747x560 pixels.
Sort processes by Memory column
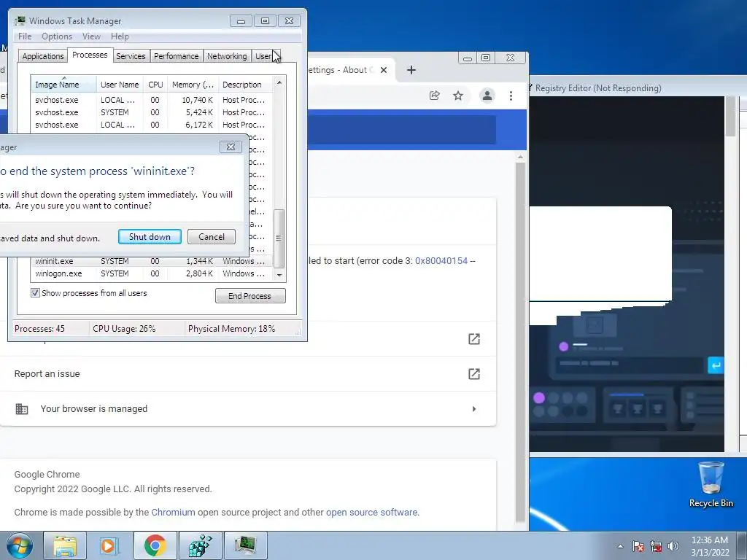point(193,85)
